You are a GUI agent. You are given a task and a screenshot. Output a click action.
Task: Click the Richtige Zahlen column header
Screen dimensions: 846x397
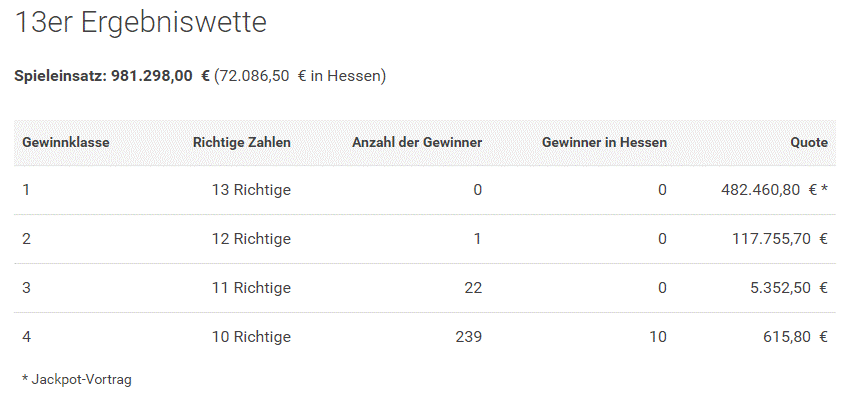click(242, 142)
